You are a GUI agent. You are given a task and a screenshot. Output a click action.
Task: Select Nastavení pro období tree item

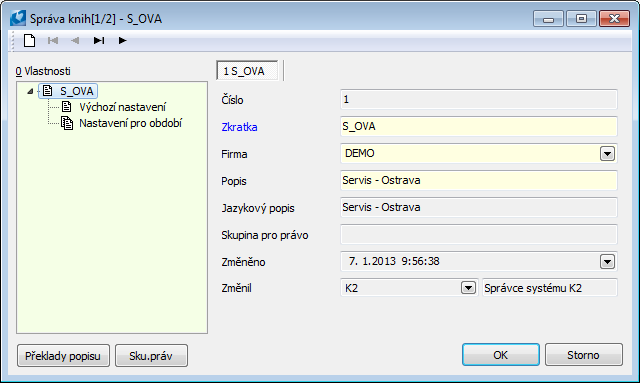(130, 123)
